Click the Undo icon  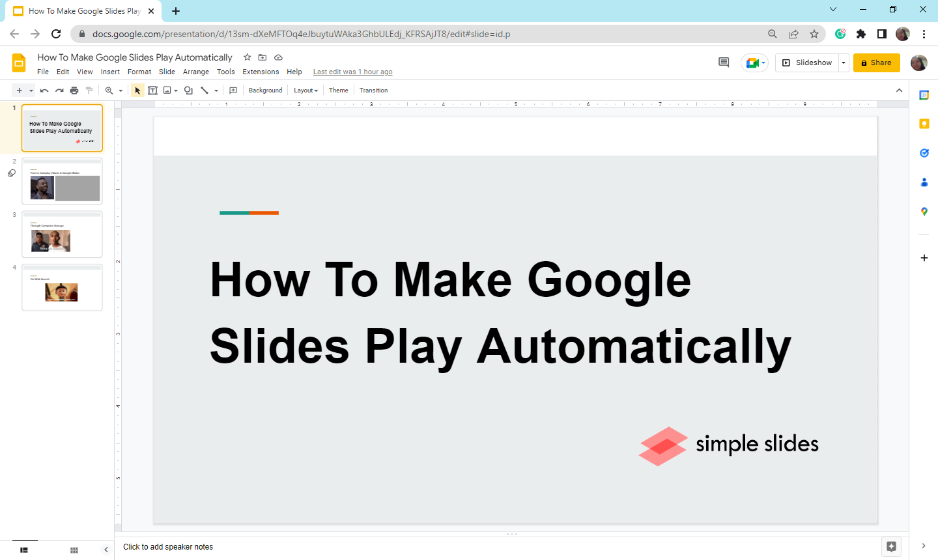tap(44, 90)
